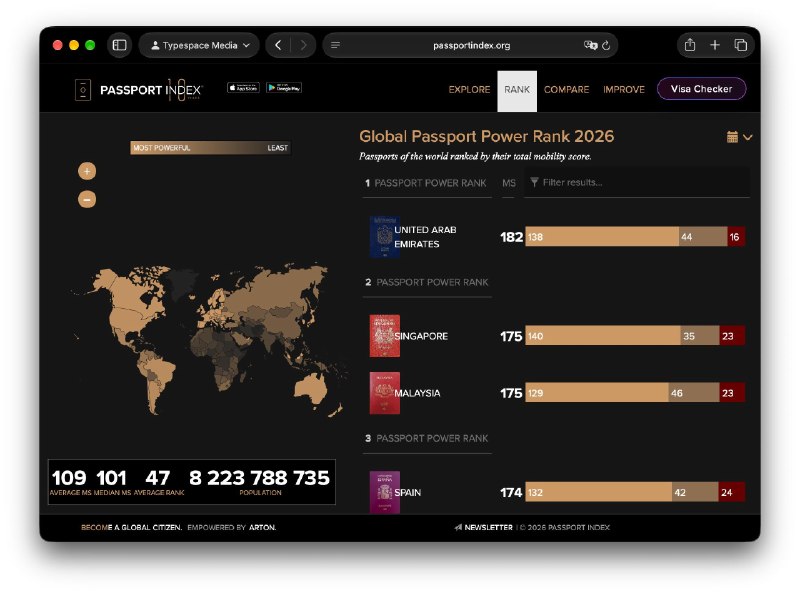Click the population figure 8 223 788 735
The width and height of the screenshot is (800, 594).
click(259, 478)
